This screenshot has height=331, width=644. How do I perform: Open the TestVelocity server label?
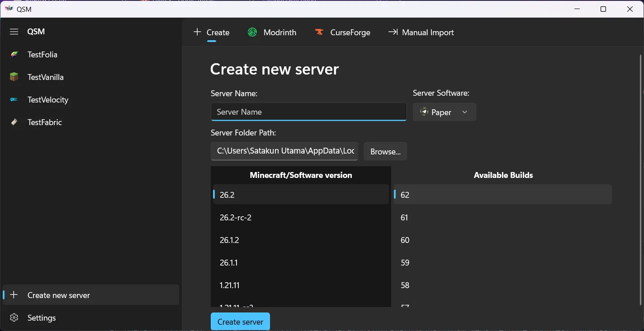point(48,100)
